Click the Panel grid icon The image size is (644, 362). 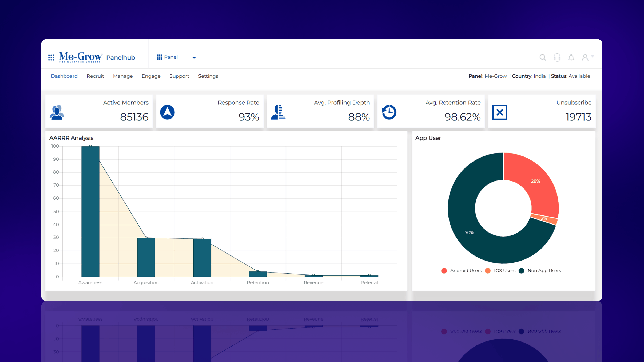(x=159, y=57)
